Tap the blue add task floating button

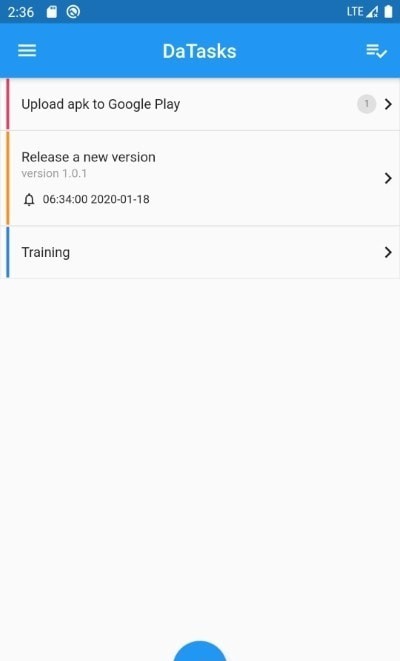pyautogui.click(x=200, y=651)
